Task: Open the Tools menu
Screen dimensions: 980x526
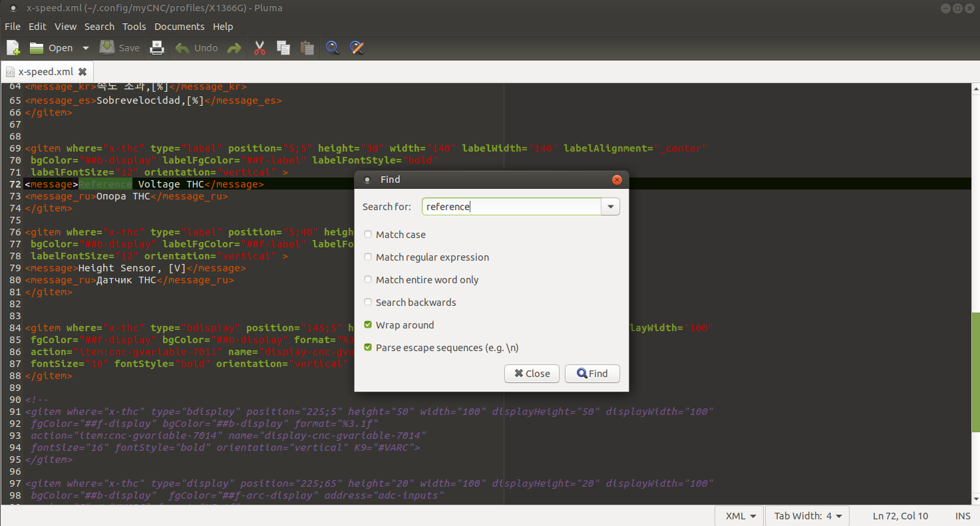Action: pos(134,27)
